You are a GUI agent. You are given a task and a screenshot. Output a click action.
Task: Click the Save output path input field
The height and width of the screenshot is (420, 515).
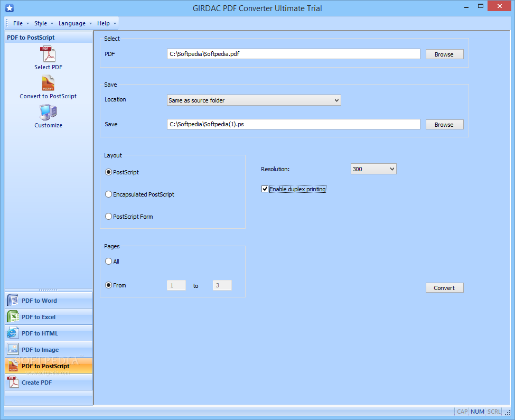pyautogui.click(x=293, y=124)
